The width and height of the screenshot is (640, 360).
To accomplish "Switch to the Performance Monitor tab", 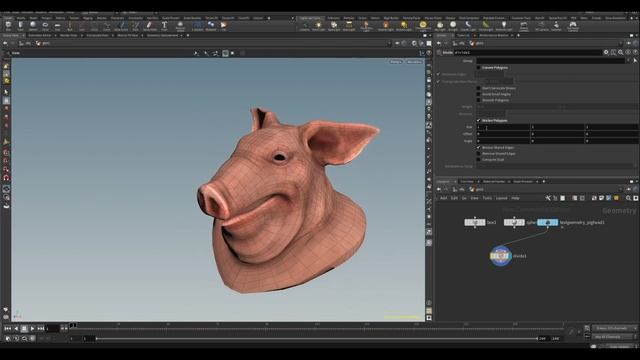I will (494, 36).
